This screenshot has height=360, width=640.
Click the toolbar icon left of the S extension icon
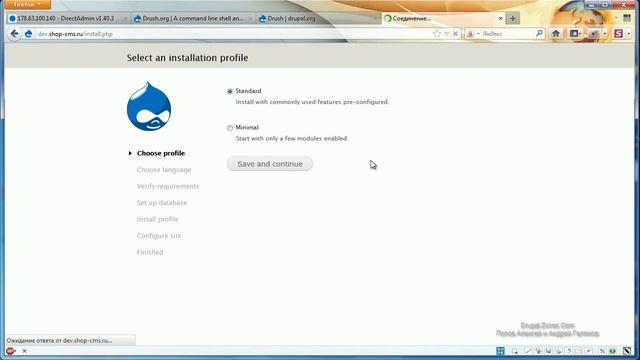pos(594,34)
